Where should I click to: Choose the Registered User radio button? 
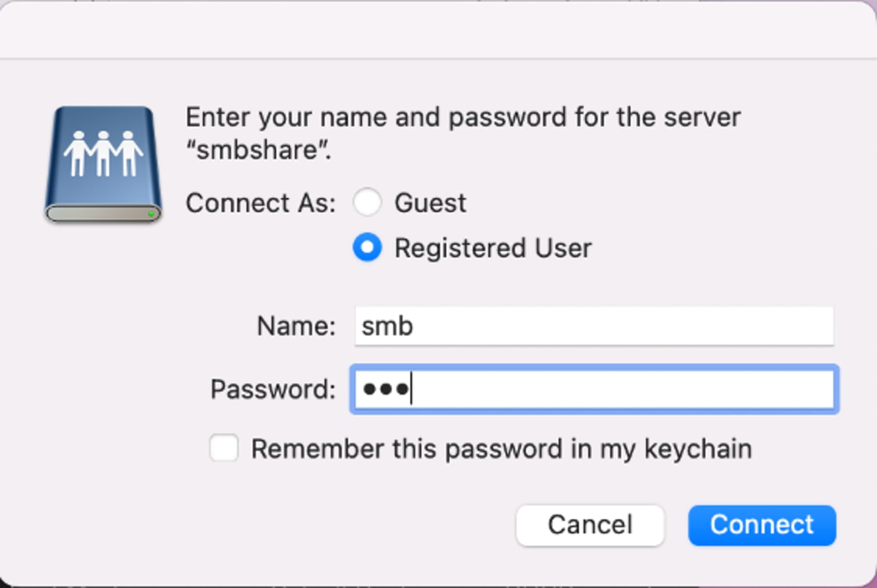pos(367,247)
